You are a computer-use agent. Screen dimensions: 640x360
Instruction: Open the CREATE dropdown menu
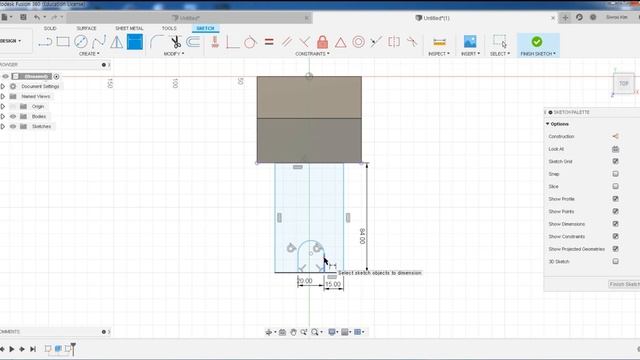(x=89, y=54)
